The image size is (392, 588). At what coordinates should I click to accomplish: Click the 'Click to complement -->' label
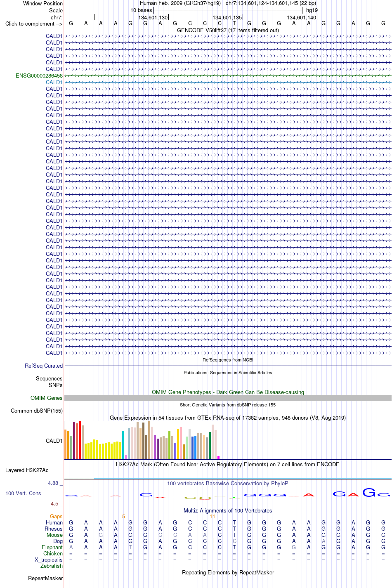(34, 24)
